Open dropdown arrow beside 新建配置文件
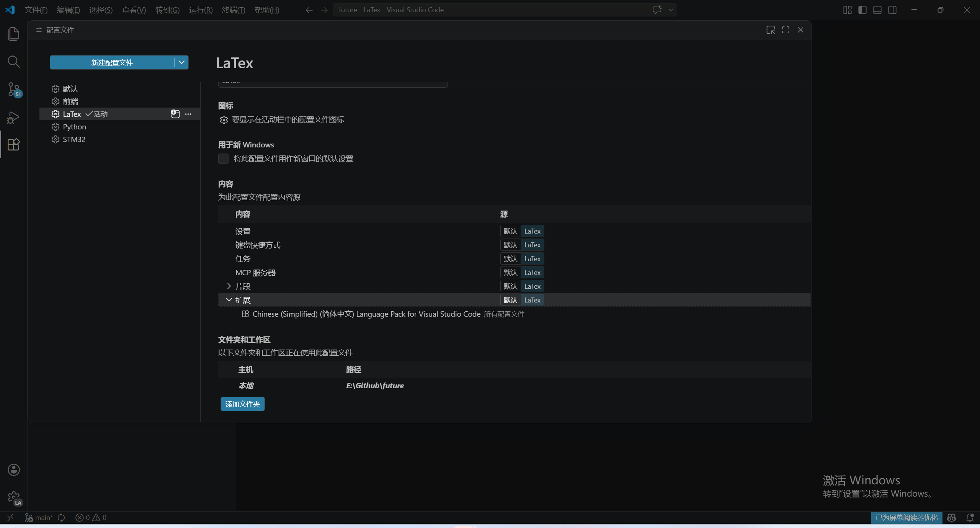This screenshot has width=980, height=528. [x=181, y=62]
